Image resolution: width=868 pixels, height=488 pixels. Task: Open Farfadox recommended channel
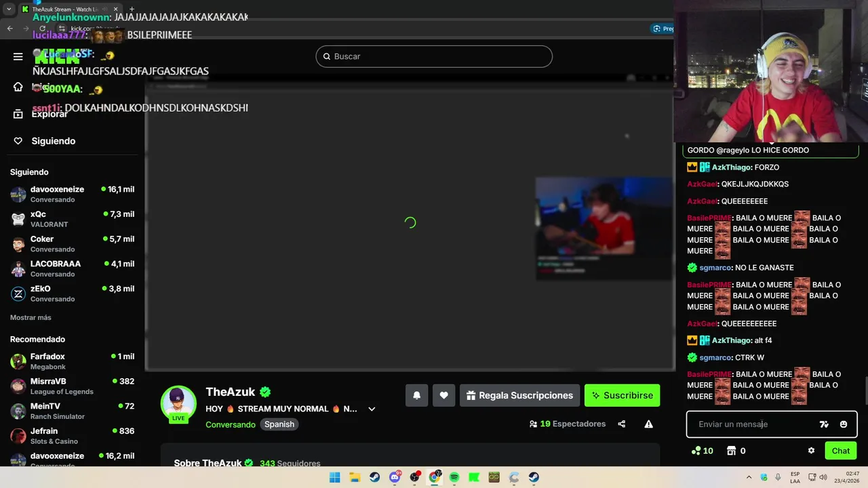coord(72,361)
